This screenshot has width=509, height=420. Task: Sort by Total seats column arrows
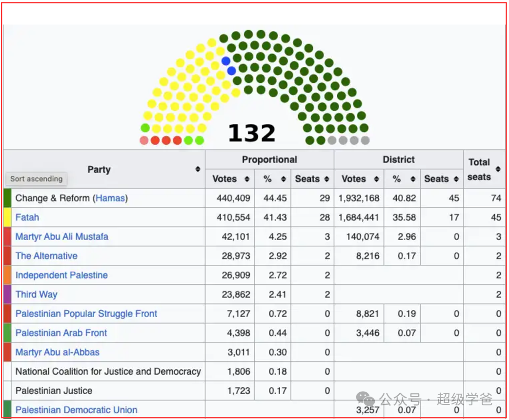[x=498, y=169]
